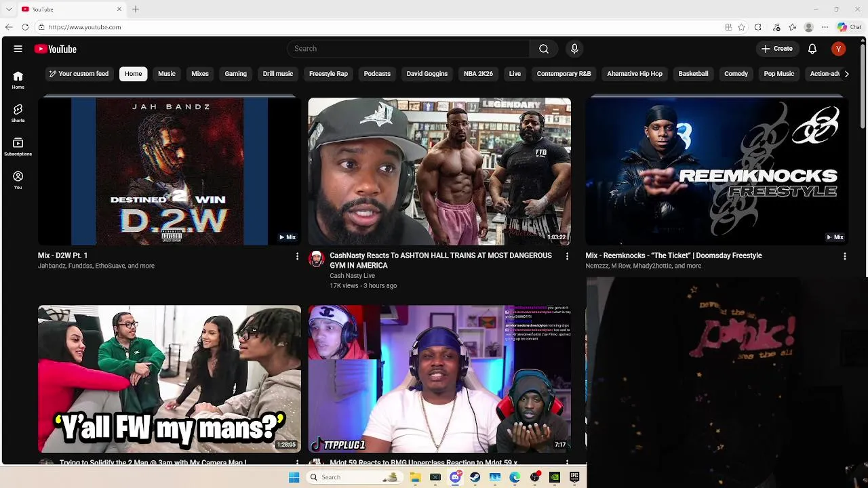868x488 pixels.
Task: Select the Podcasts chip
Action: [377, 74]
